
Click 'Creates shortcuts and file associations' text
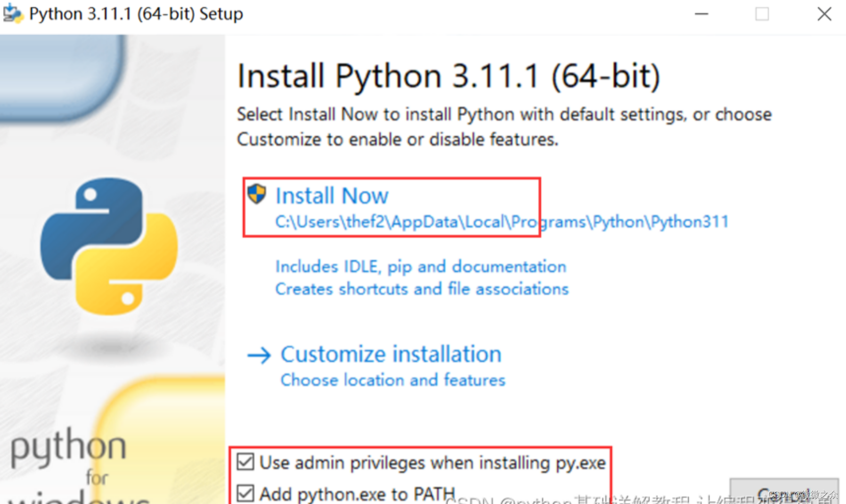pos(422,289)
